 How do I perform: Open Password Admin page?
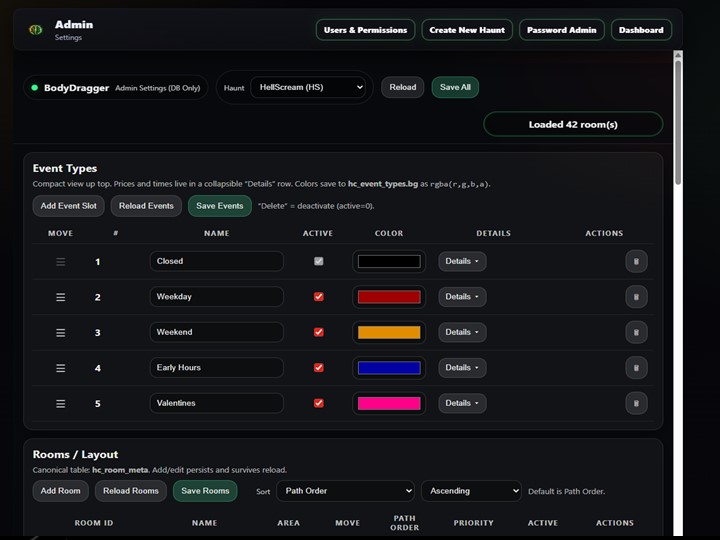[562, 30]
